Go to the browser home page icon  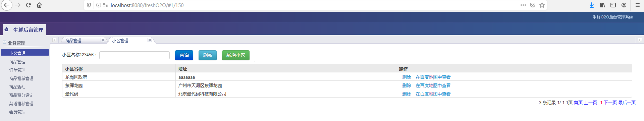pyautogui.click(x=39, y=5)
